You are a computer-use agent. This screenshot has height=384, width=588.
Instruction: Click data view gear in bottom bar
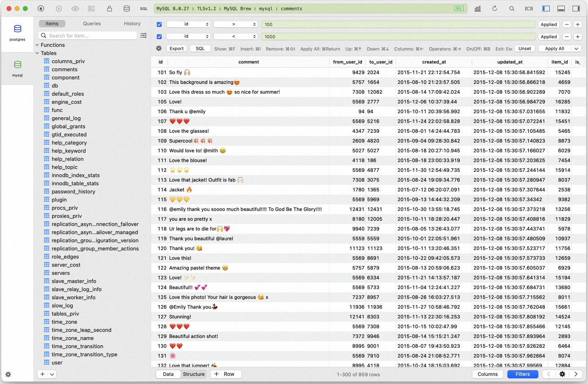click(562, 374)
